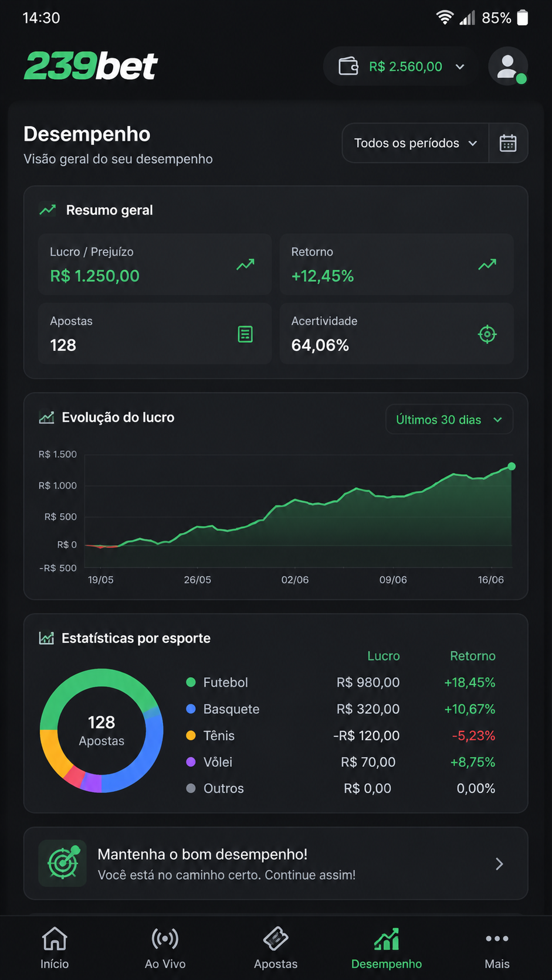Tap the Lucro column header
Image resolution: width=552 pixels, height=980 pixels.
pos(384,656)
